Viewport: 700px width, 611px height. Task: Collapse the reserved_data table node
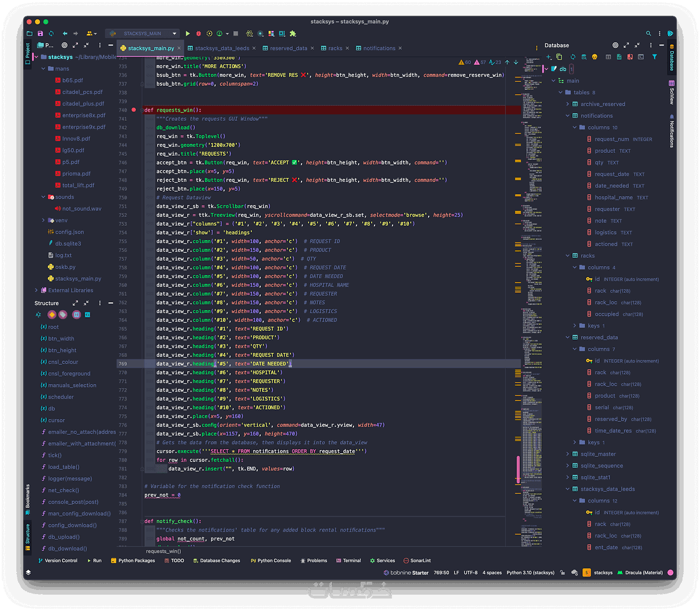point(568,337)
